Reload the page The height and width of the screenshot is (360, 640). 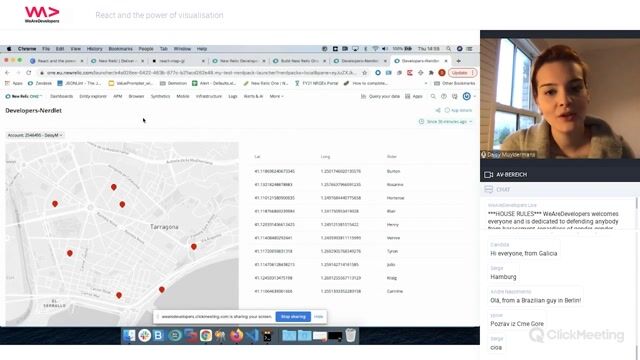(x=29, y=73)
